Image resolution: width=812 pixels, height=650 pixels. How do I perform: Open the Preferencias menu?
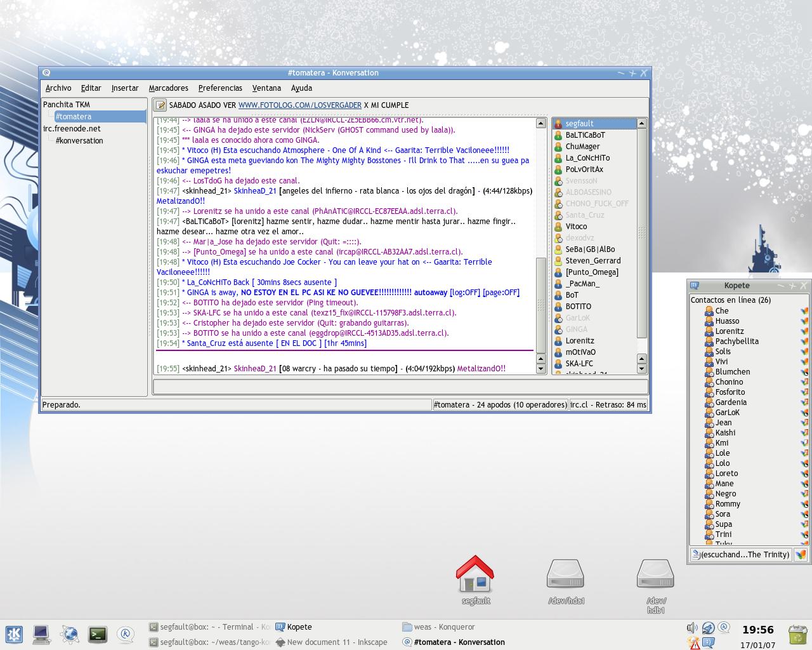point(220,88)
